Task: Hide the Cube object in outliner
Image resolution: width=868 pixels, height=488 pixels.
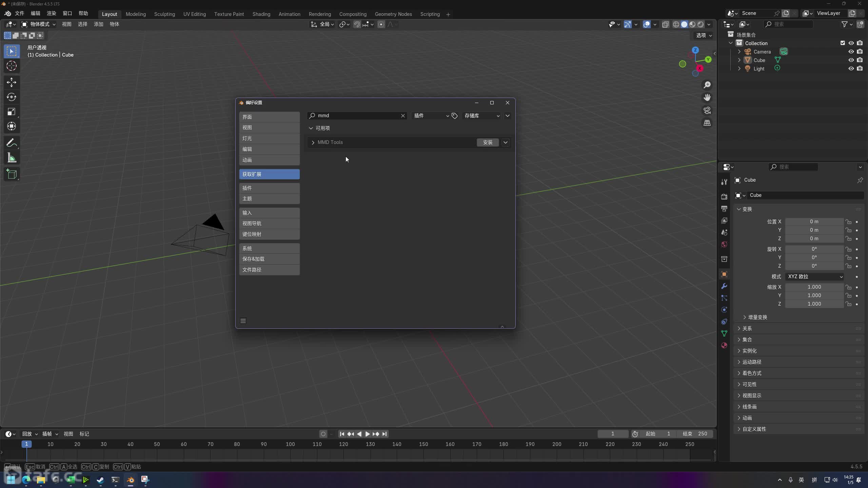Action: click(851, 60)
